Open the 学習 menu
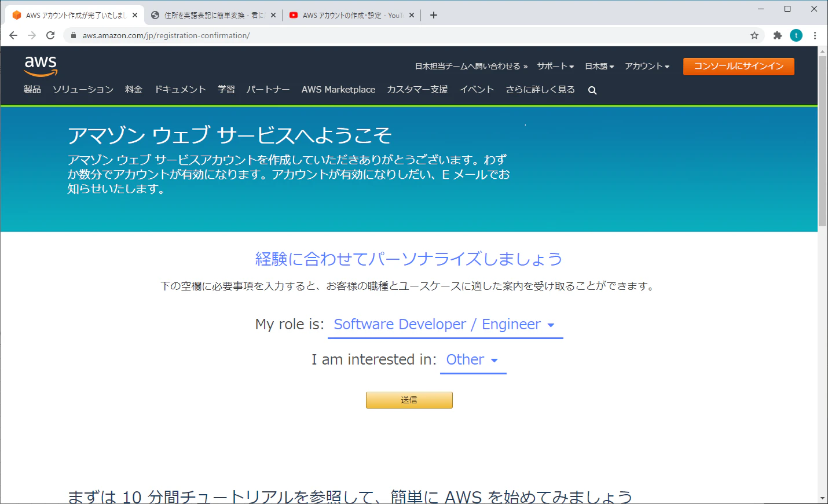 point(226,89)
